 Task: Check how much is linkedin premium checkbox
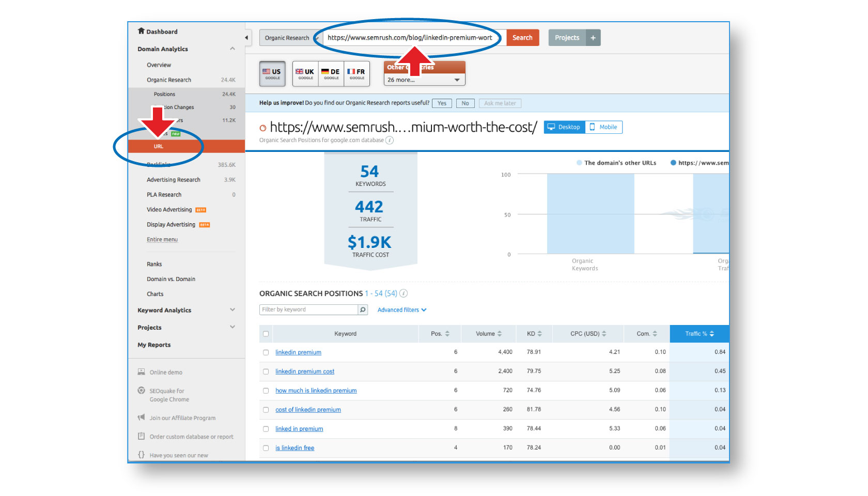coord(266,391)
